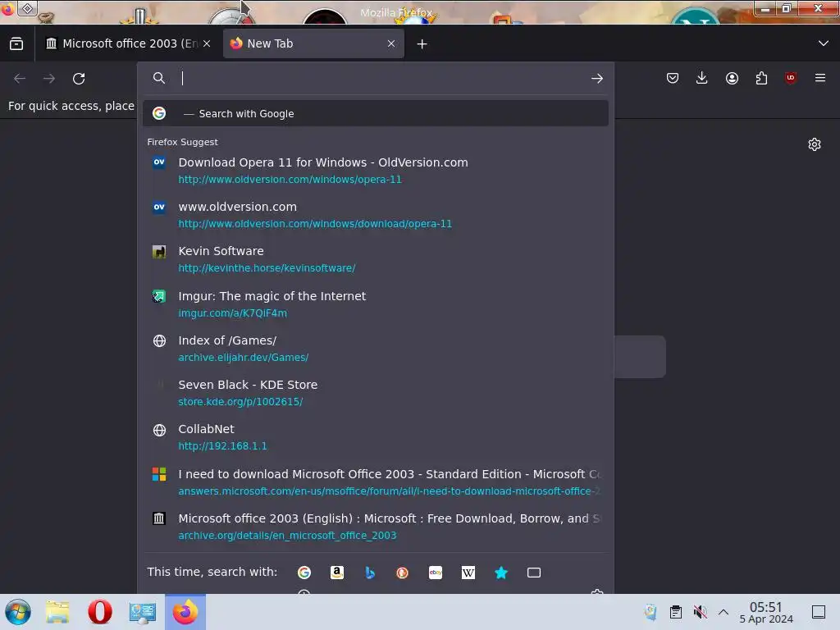
Task: Focus the address bar text field
Action: click(x=381, y=79)
